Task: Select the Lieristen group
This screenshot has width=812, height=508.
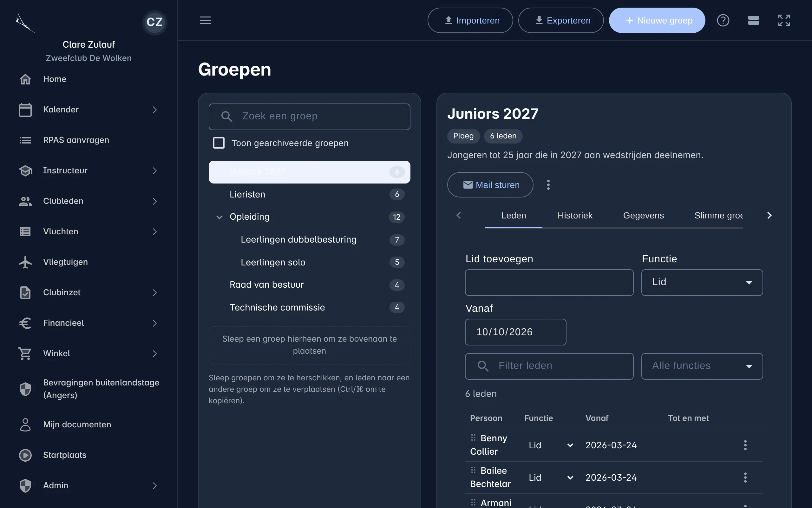Action: pos(309,194)
